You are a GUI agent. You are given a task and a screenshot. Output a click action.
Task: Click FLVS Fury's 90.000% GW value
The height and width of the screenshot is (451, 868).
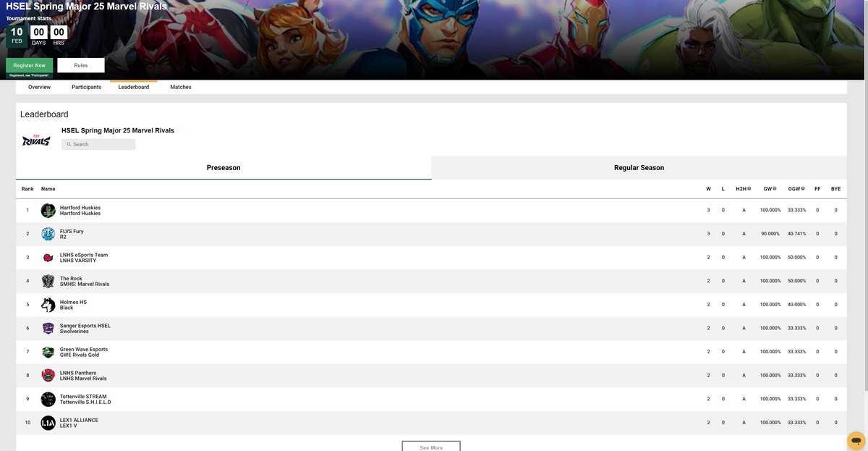tap(770, 234)
